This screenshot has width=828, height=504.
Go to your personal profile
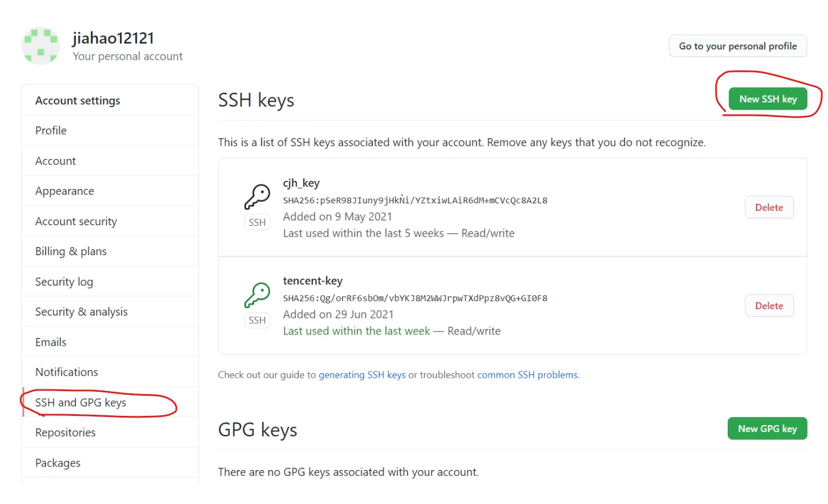coord(738,46)
